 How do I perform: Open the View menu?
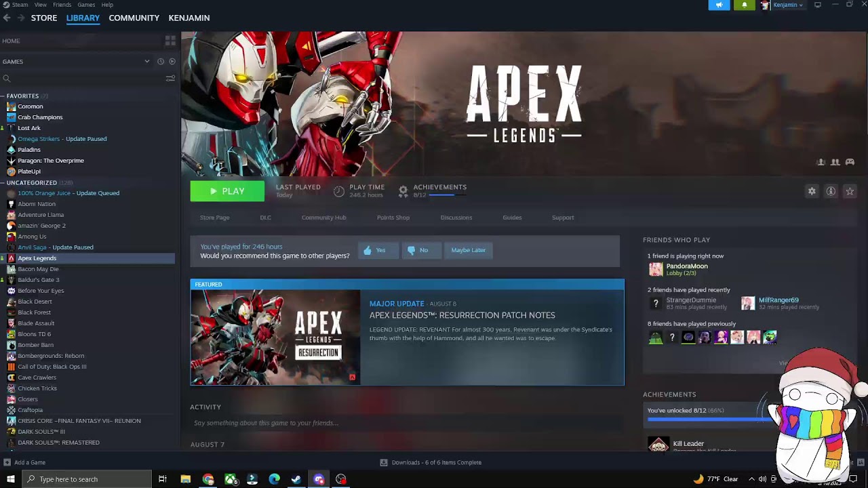point(41,5)
